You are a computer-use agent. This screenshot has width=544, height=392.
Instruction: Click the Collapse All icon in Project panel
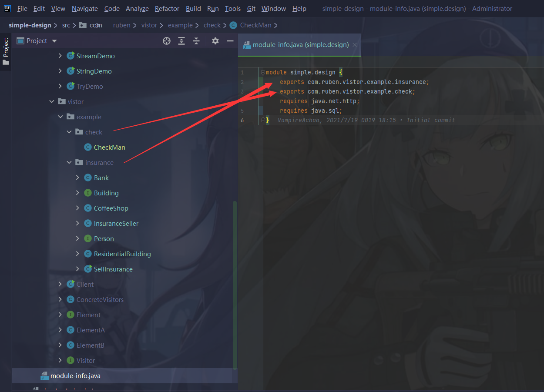coord(196,41)
